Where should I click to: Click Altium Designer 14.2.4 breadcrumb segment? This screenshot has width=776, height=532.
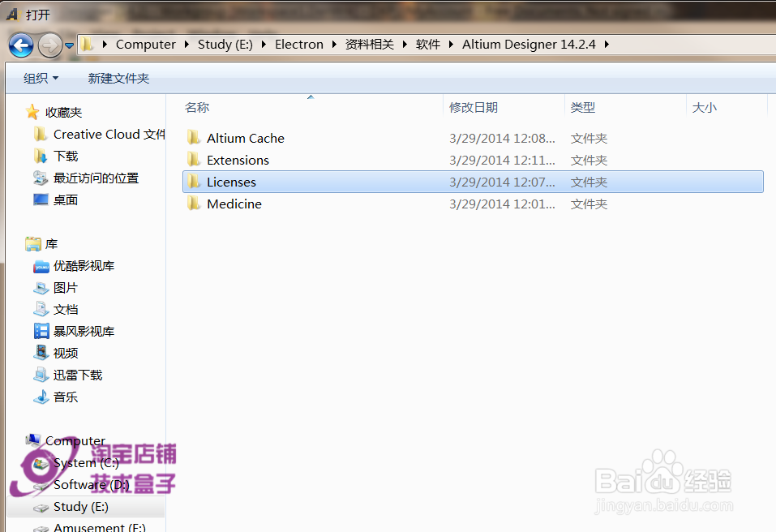click(529, 45)
